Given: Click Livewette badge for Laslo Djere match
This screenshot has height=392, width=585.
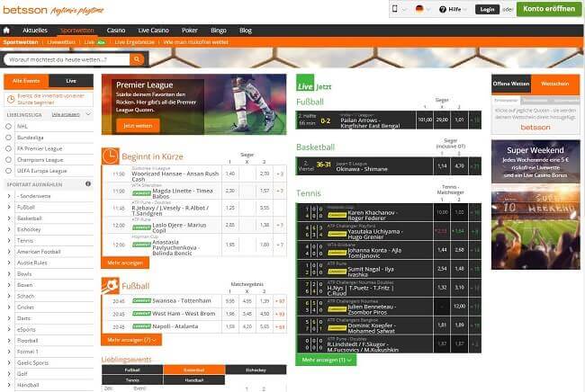Looking at the screenshot, I should click(x=142, y=227).
